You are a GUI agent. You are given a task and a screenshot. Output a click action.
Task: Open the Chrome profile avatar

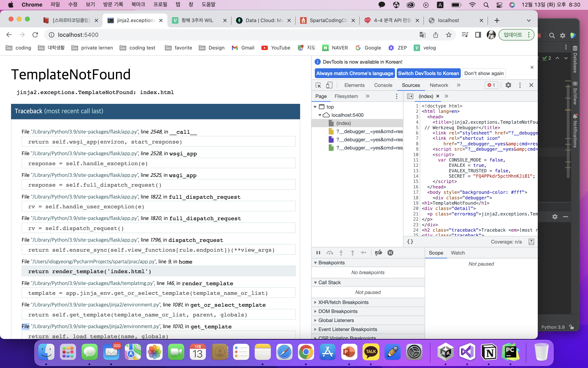(491, 35)
